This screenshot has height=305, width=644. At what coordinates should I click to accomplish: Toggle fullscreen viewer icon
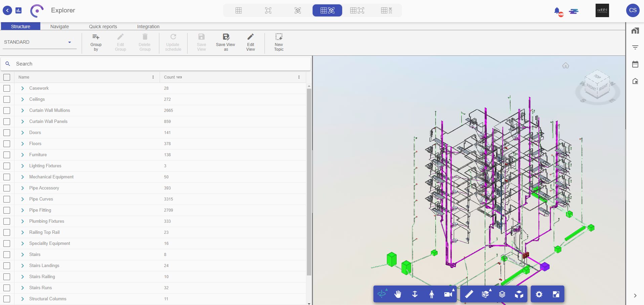(556, 294)
